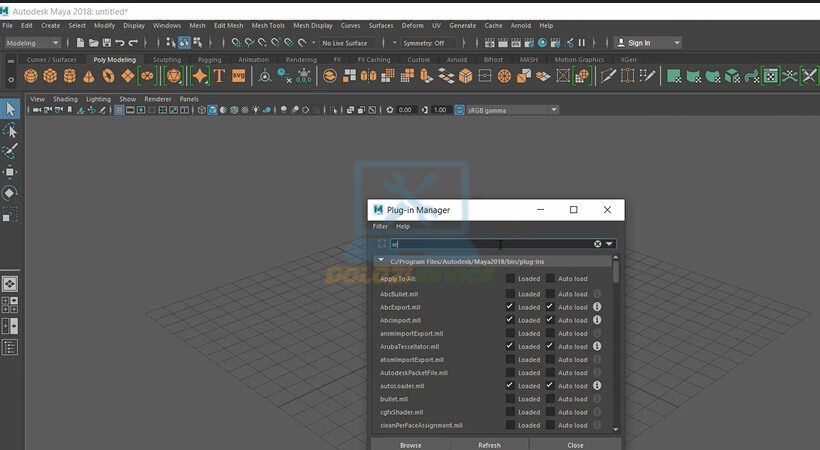Open the Filter menu in Plug-in Manager
The height and width of the screenshot is (450, 820).
pyautogui.click(x=380, y=226)
